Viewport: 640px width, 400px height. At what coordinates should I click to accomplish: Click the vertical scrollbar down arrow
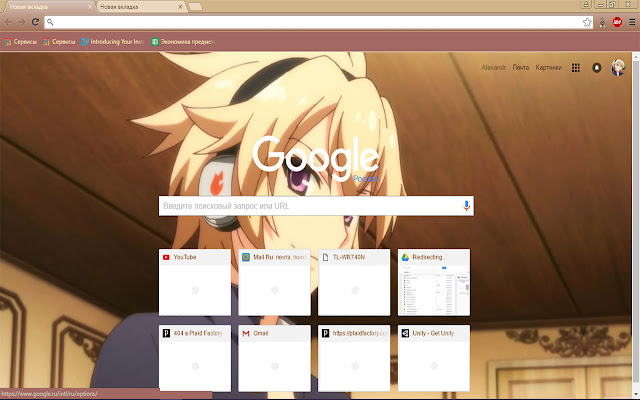636,395
